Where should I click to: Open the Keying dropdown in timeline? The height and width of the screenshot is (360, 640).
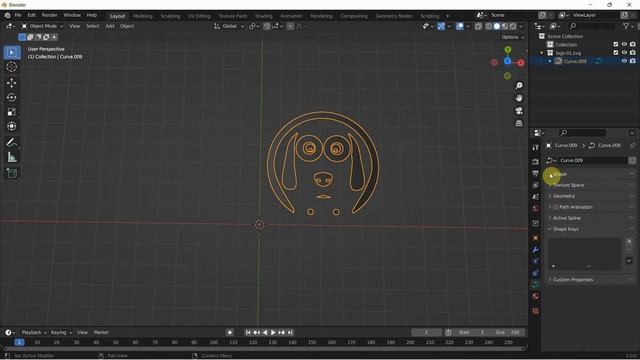(x=61, y=333)
